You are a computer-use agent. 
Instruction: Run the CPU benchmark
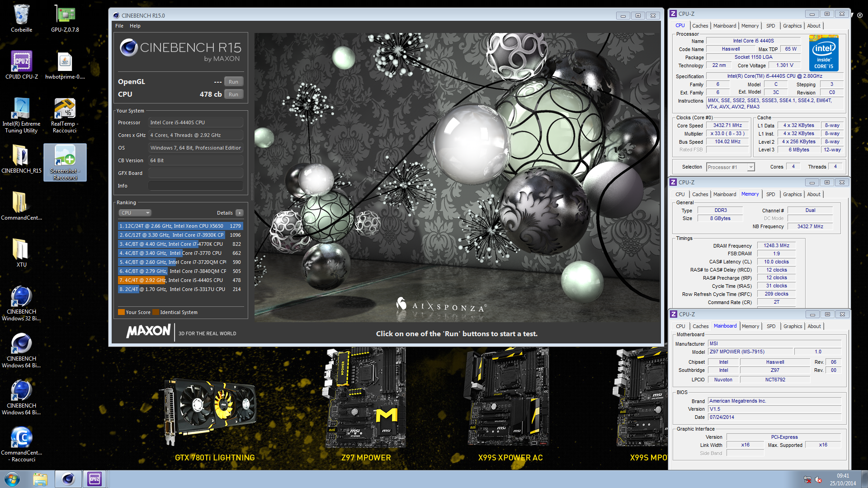click(x=233, y=94)
